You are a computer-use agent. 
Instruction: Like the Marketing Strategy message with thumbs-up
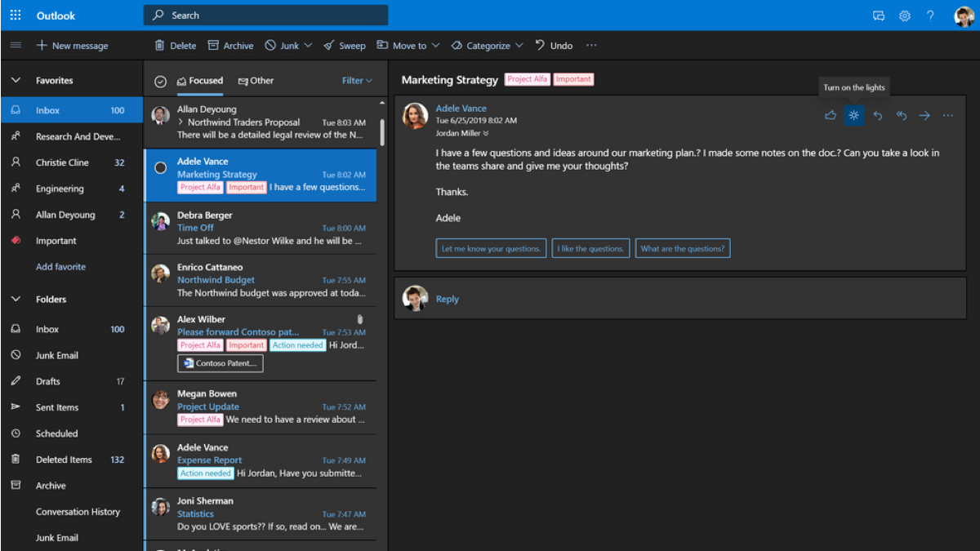(831, 115)
